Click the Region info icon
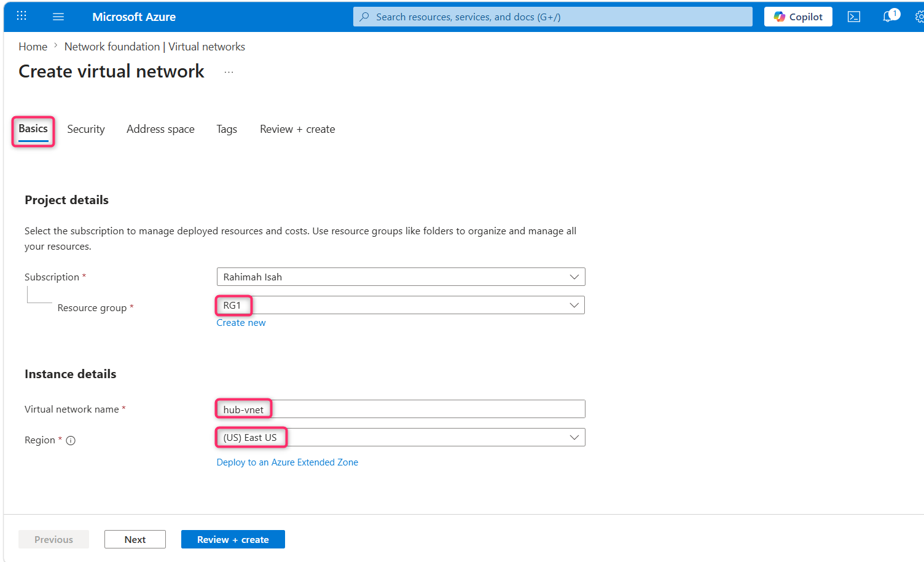This screenshot has height=562, width=924. (x=71, y=440)
